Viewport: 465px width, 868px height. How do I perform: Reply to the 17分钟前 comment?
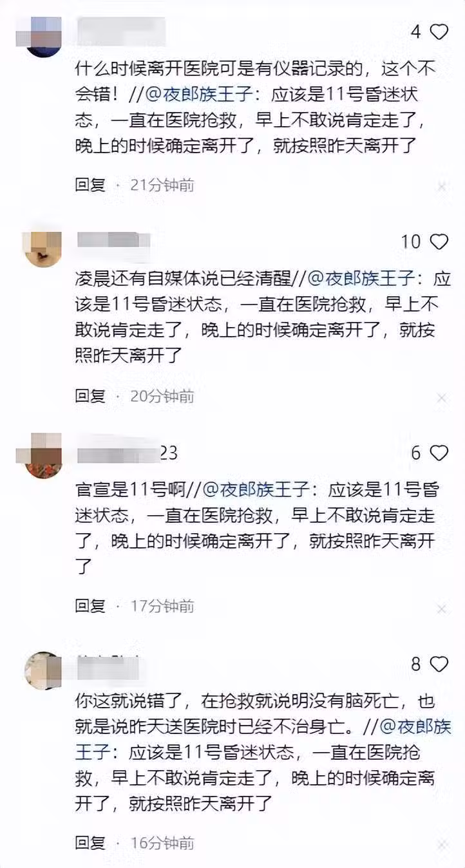pos(90,606)
